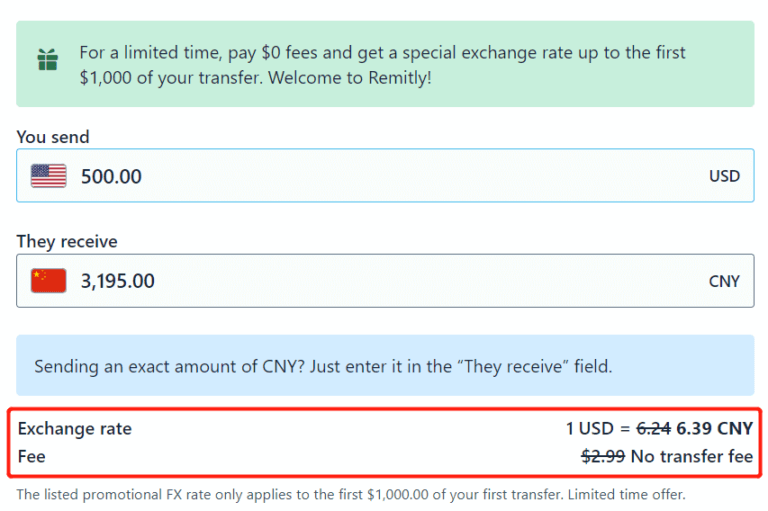The height and width of the screenshot is (511, 768).
Task: Select the green promotional offer text
Action: pyautogui.click(x=382, y=52)
